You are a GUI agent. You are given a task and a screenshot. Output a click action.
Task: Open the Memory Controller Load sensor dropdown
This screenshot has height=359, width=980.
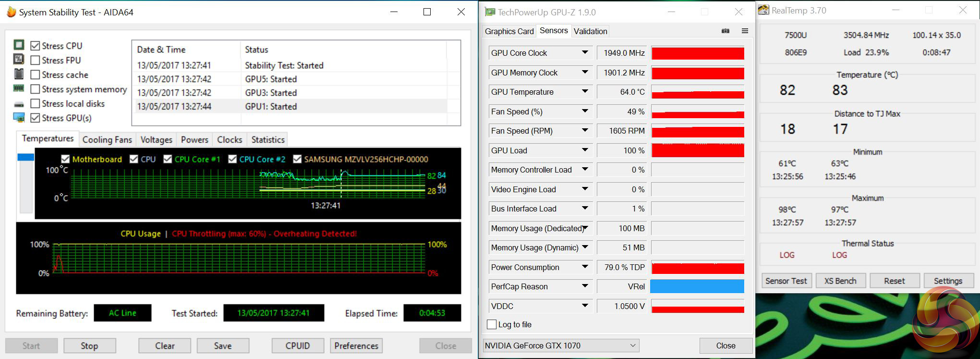[585, 170]
